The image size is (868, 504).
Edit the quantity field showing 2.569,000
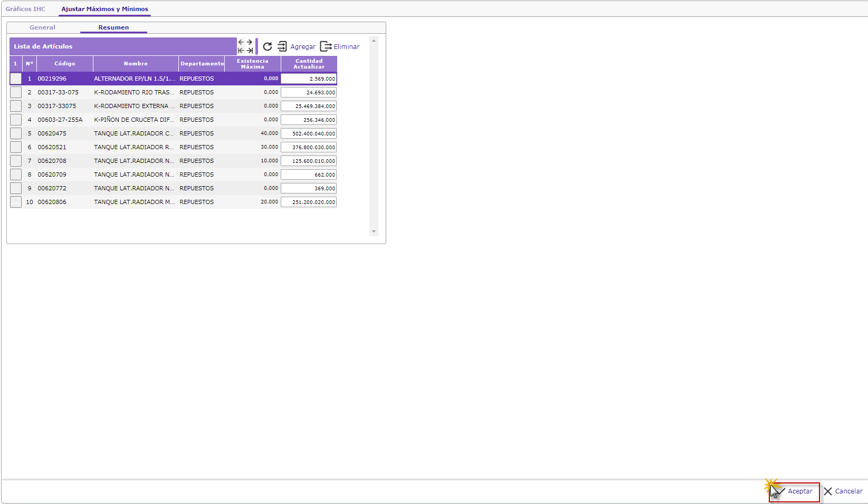pyautogui.click(x=309, y=79)
